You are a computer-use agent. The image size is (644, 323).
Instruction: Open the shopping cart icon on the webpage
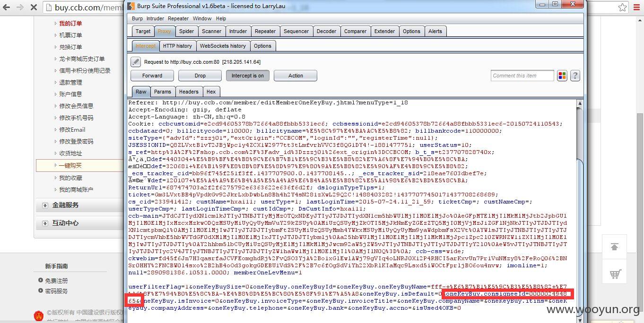coord(615,273)
